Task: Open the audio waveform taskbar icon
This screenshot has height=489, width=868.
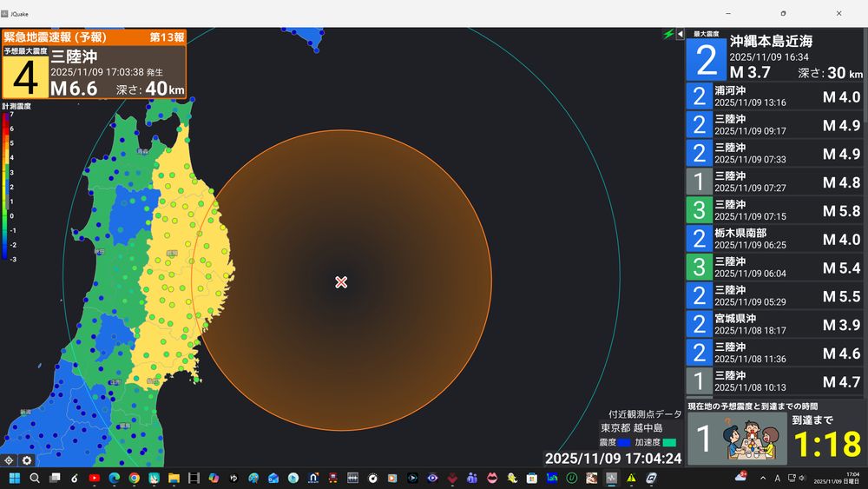Action: 352,478
